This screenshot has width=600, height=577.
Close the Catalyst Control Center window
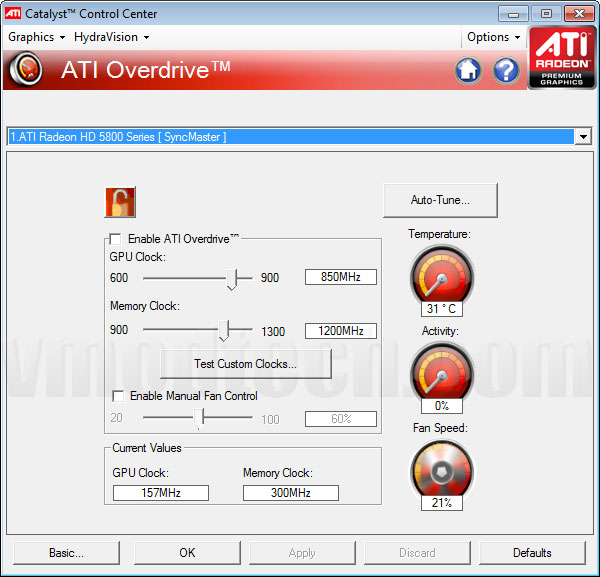tap(579, 14)
